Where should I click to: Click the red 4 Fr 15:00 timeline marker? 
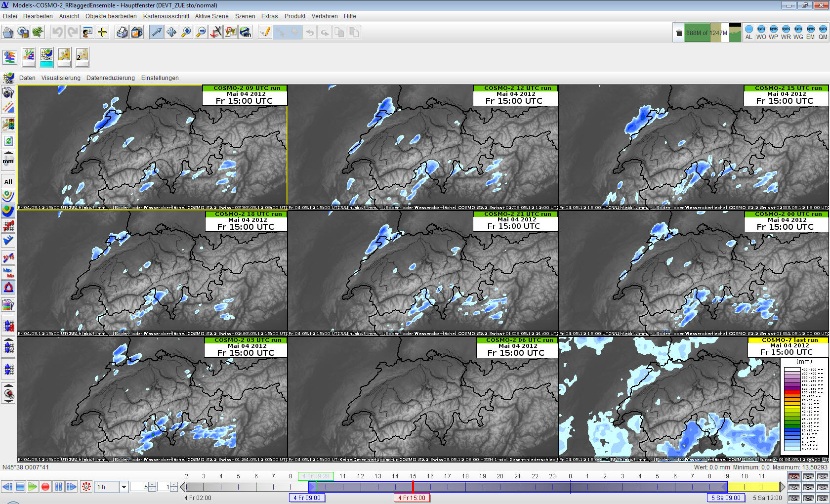pyautogui.click(x=412, y=498)
